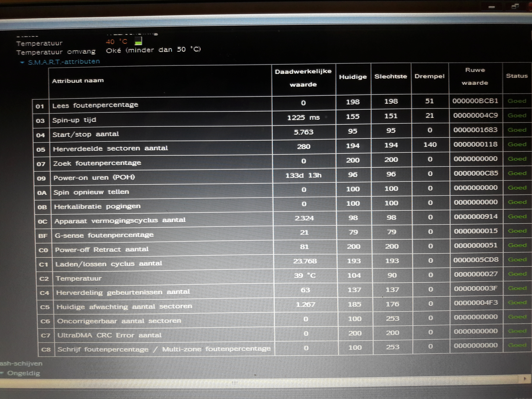Click the Huidige column header
532x399 pixels.
[x=353, y=77]
